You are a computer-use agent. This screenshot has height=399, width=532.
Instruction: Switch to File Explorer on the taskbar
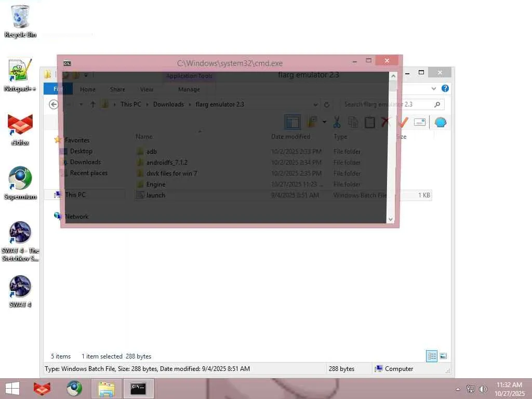[x=107, y=389]
